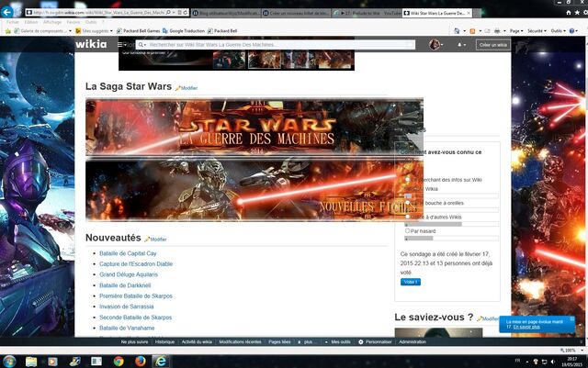Open the 'Google Traduction' favorites bookmark

(x=184, y=30)
